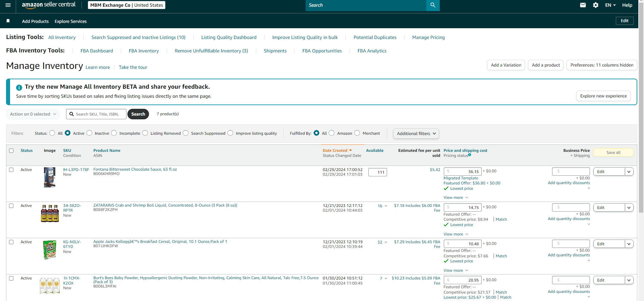The height and width of the screenshot is (301, 644).
Task: Click Match next to Competitive price $8.94
Action: tap(501, 219)
